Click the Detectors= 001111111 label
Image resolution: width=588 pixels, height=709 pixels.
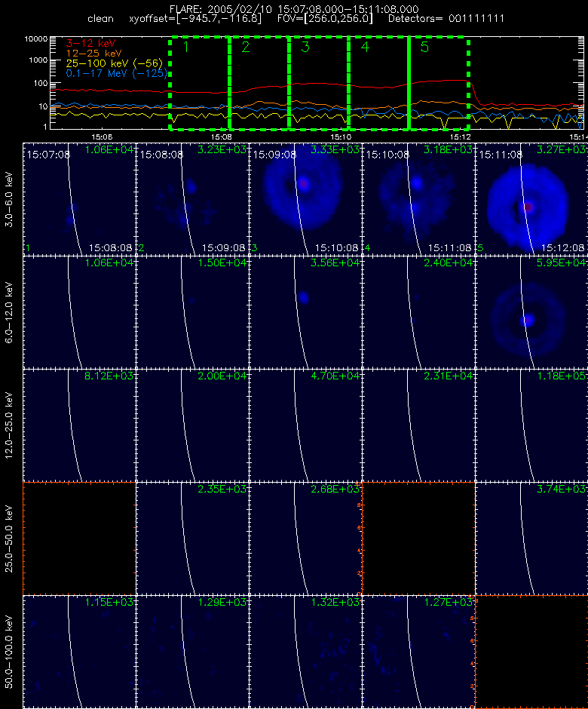point(446,19)
